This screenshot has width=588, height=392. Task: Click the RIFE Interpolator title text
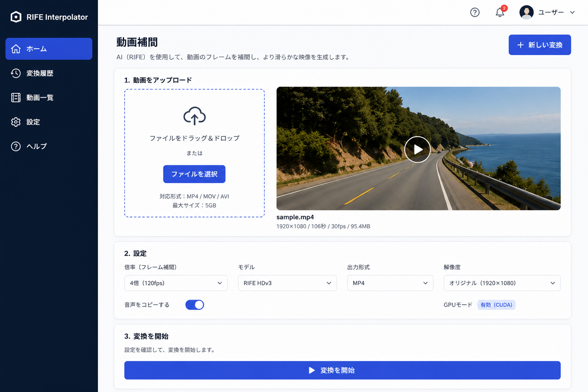(x=57, y=17)
